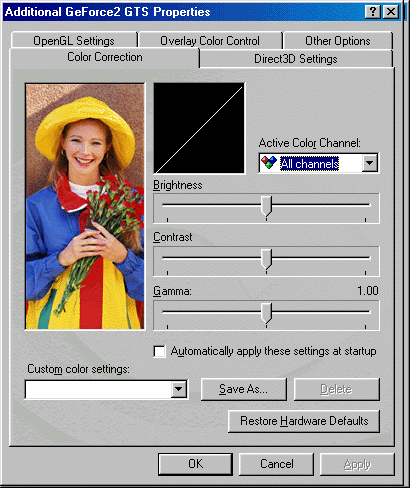Select the Color Correction tab
The width and height of the screenshot is (410, 488).
tap(105, 57)
